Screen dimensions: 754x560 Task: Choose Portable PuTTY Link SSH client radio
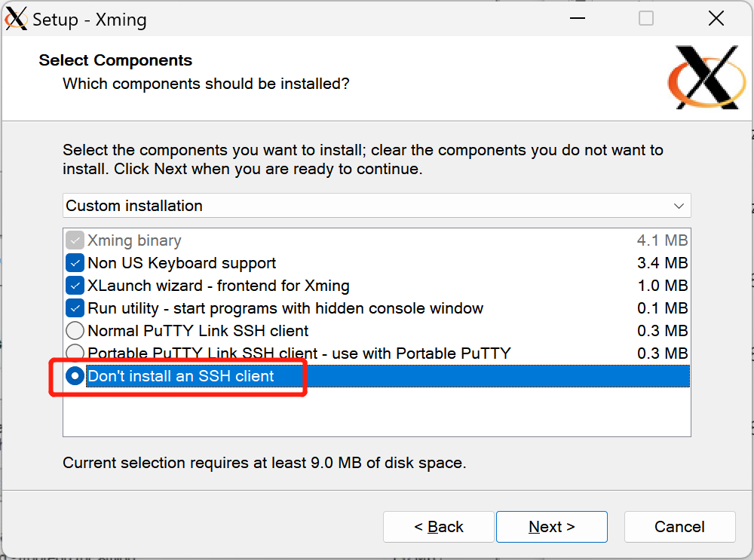75,352
